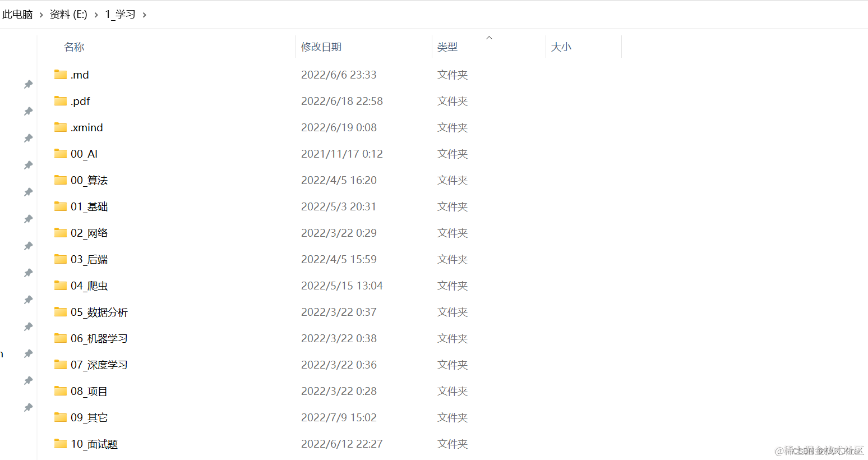868x460 pixels.
Task: Click the 01_基础 folder name
Action: (89, 207)
